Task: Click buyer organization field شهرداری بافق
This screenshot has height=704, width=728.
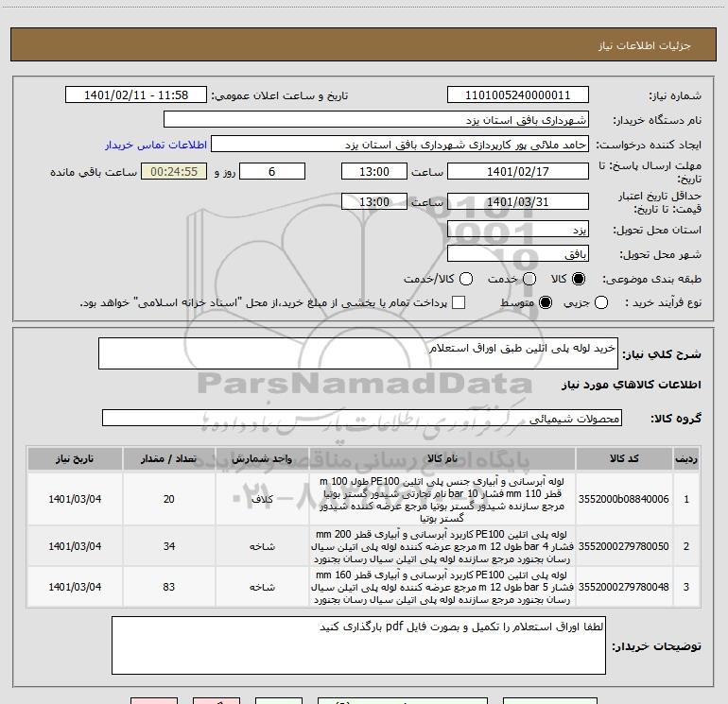Action: 376,120
